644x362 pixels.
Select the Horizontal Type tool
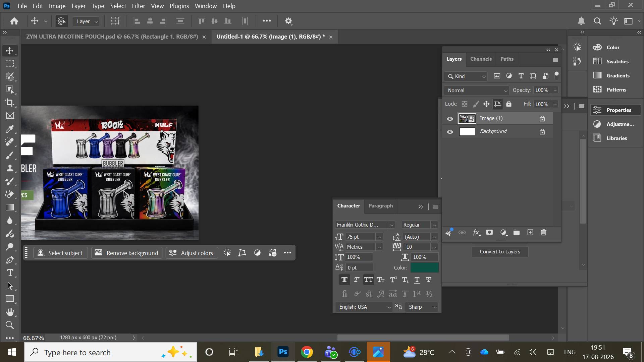pos(10,273)
